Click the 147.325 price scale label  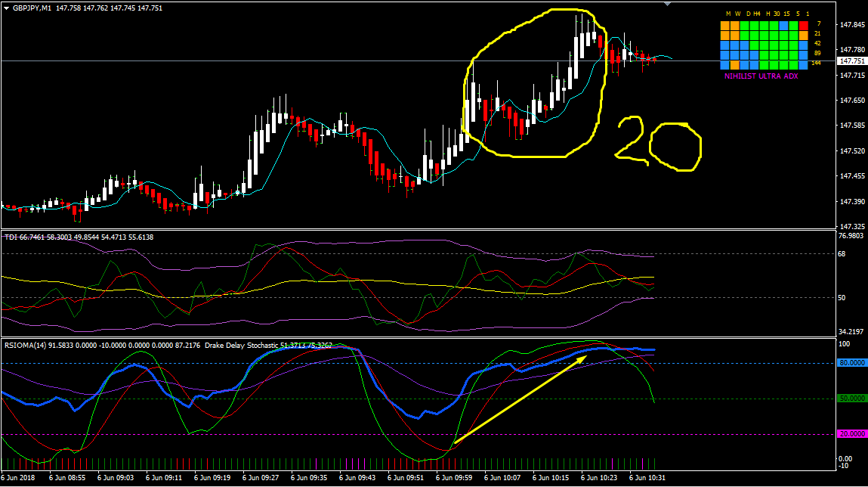click(852, 227)
